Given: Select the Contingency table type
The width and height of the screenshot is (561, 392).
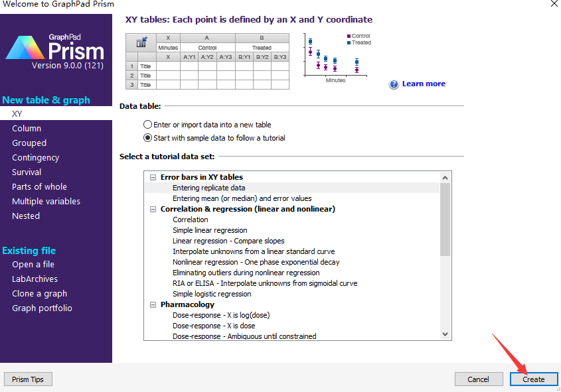Looking at the screenshot, I should coord(35,158).
